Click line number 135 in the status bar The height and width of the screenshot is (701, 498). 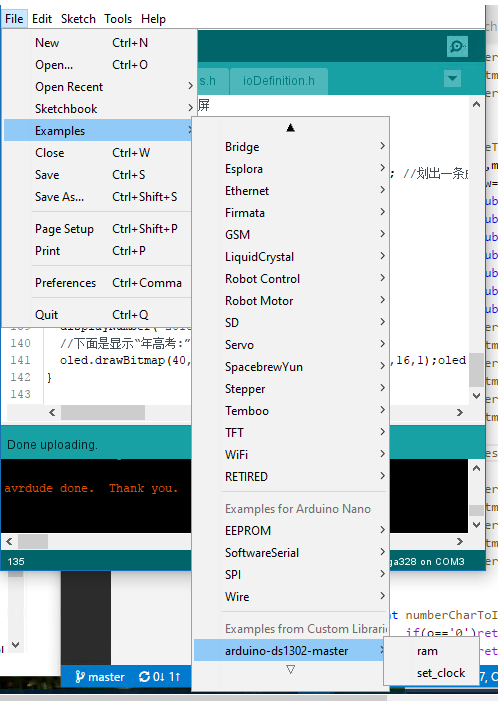point(16,562)
